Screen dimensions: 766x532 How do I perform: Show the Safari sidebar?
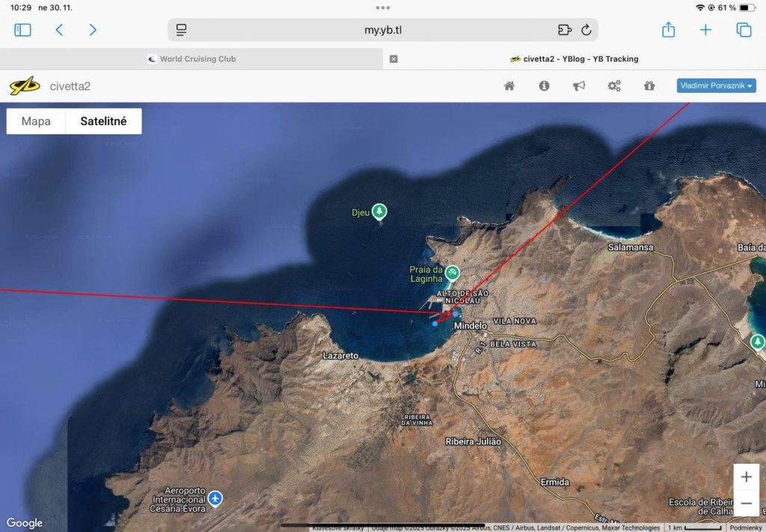point(23,30)
